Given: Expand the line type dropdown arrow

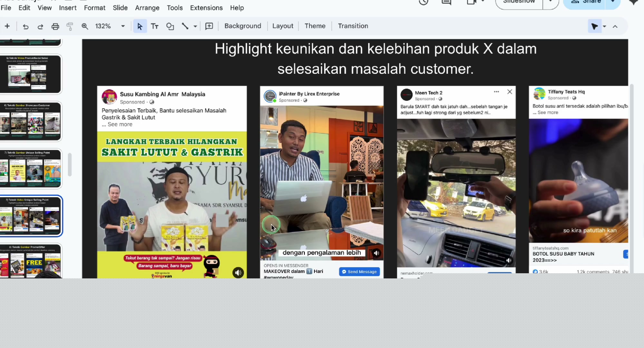Looking at the screenshot, I should (195, 26).
